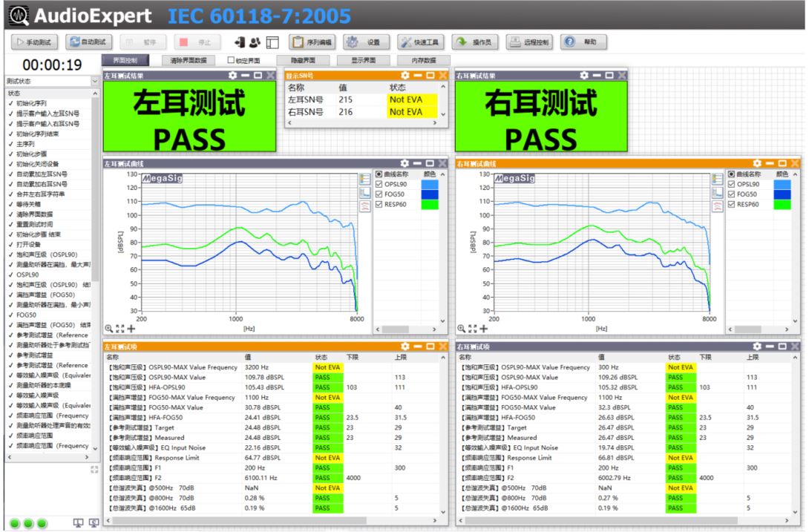Click the login door icon in toolbar

(240, 42)
